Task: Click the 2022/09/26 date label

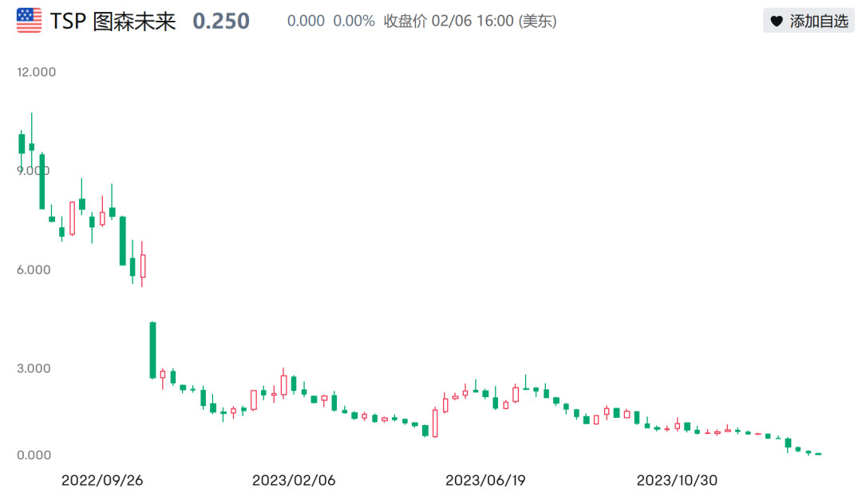Action: point(102,480)
